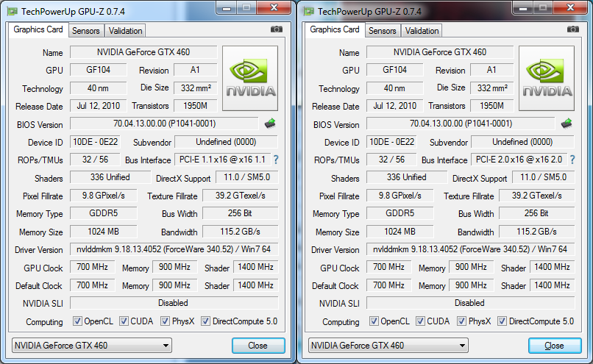593x364 pixels.
Task: Toggle DirectCompute 5.0 checkbox in left window
Action: 205,321
